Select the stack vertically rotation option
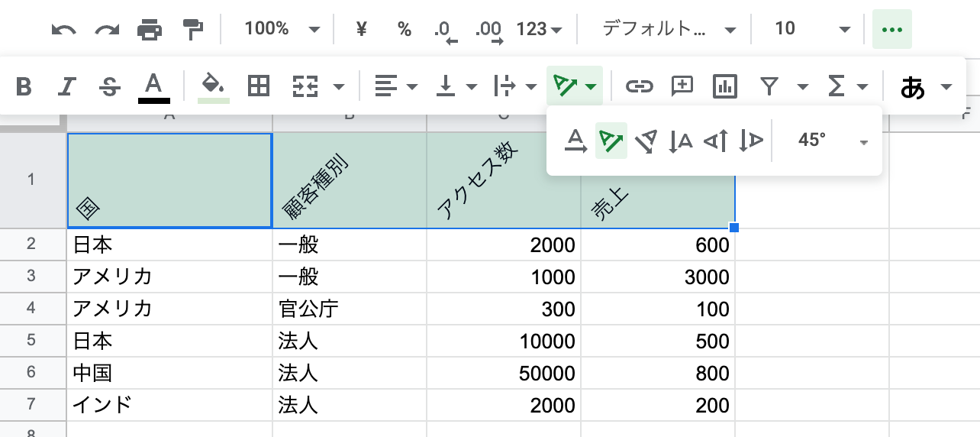The height and width of the screenshot is (437, 980). coord(680,141)
